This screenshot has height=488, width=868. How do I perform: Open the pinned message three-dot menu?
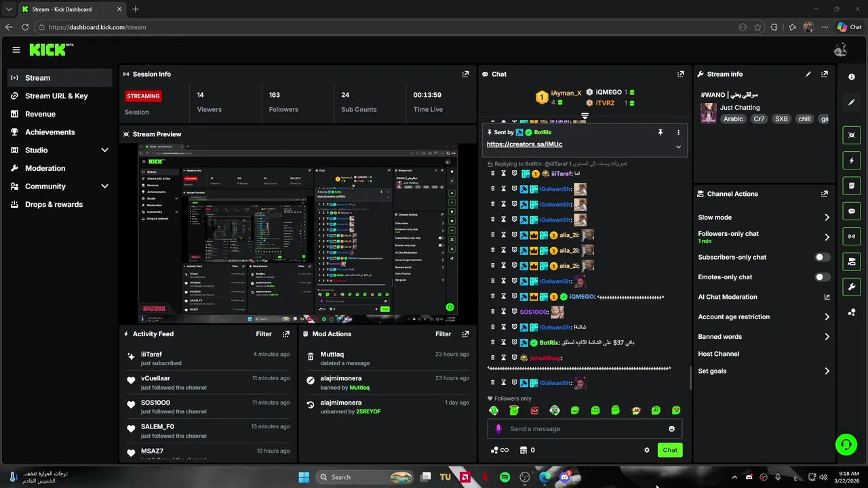678,132
